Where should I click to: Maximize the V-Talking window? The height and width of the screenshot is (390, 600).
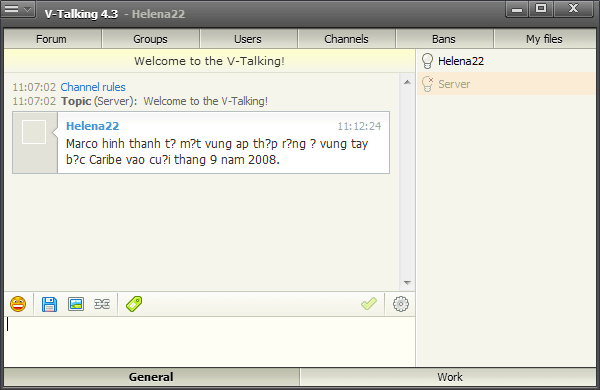(x=541, y=9)
